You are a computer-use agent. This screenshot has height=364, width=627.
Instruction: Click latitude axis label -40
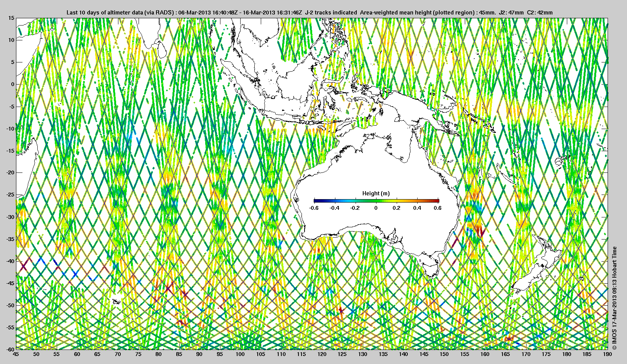11,261
